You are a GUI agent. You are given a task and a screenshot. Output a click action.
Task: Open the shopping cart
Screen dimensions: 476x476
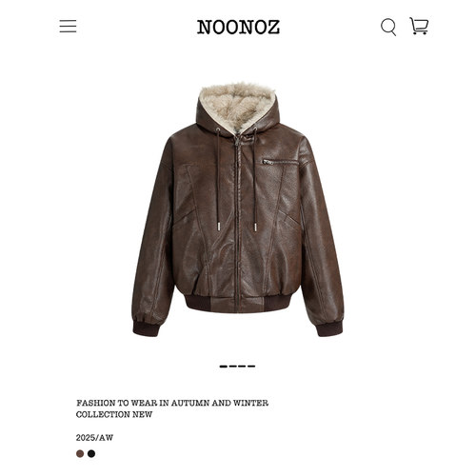419,26
